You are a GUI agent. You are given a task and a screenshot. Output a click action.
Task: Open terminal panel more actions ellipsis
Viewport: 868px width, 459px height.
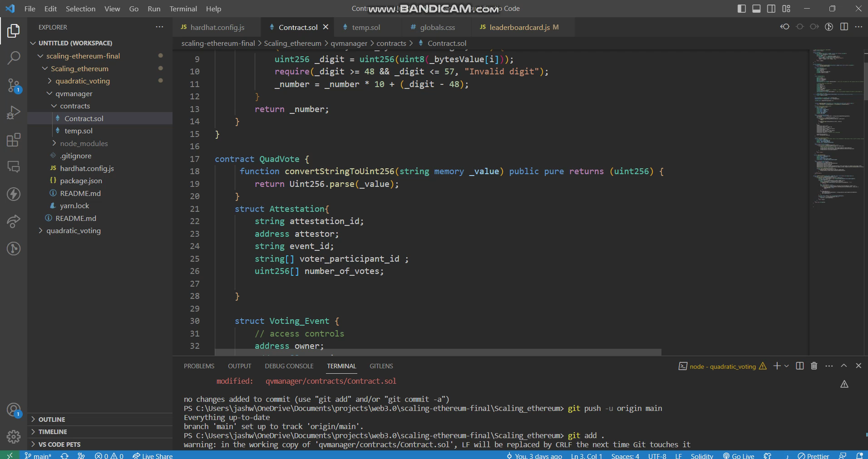point(829,366)
